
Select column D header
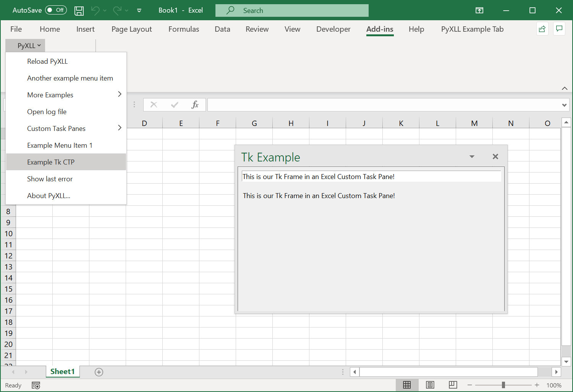point(144,123)
